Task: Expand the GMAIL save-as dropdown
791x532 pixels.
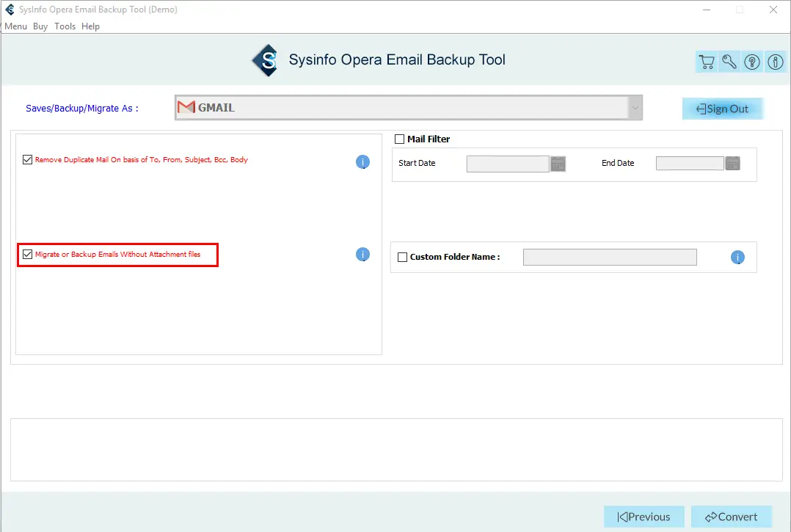Action: (635, 107)
